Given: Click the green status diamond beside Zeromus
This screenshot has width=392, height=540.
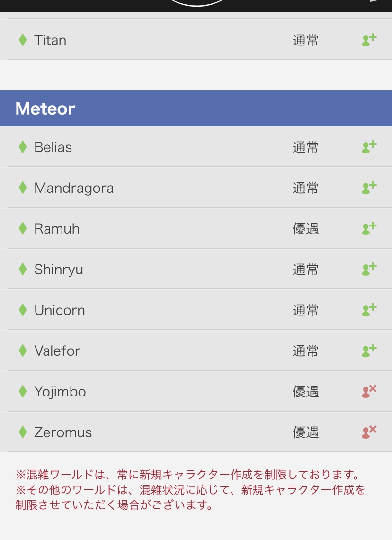Looking at the screenshot, I should click(x=22, y=432).
